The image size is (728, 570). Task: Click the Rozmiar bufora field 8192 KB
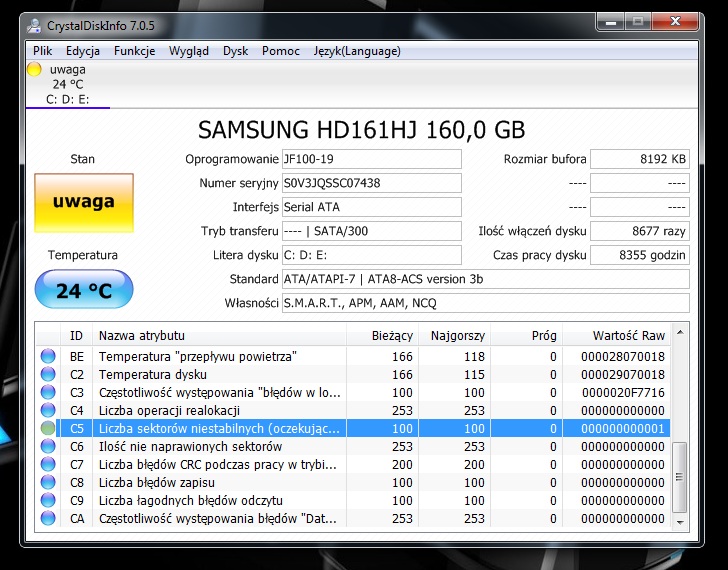pyautogui.click(x=640, y=159)
